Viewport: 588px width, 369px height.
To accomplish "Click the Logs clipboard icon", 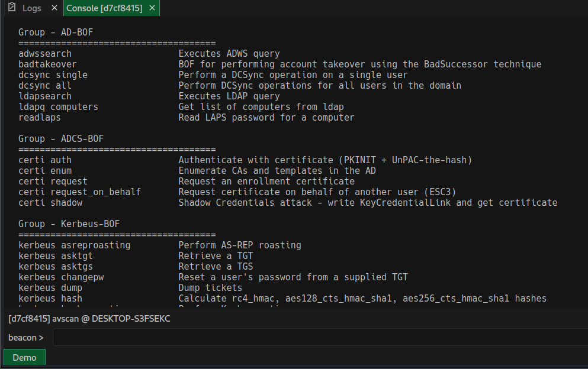I will pos(12,8).
